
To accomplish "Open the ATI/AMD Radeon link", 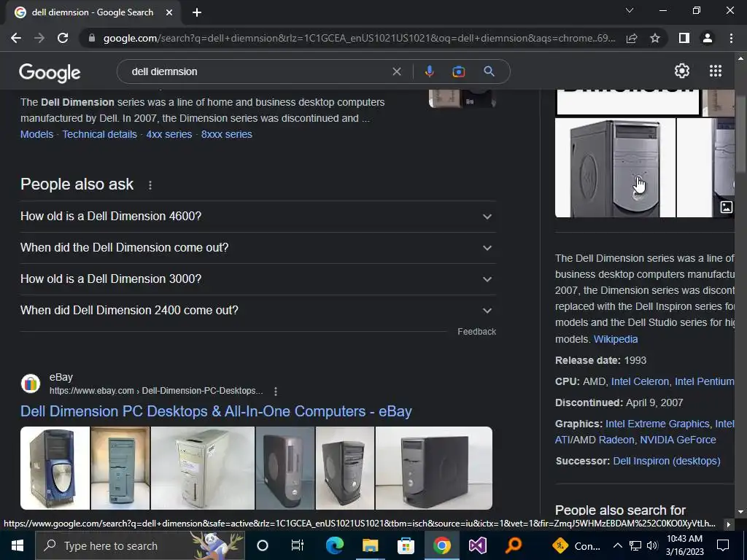I will [x=595, y=440].
